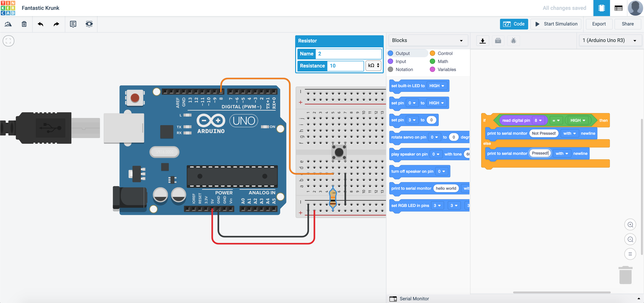Image resolution: width=644 pixels, height=303 pixels.
Task: Click the undo arrow icon
Action: pyautogui.click(x=40, y=24)
